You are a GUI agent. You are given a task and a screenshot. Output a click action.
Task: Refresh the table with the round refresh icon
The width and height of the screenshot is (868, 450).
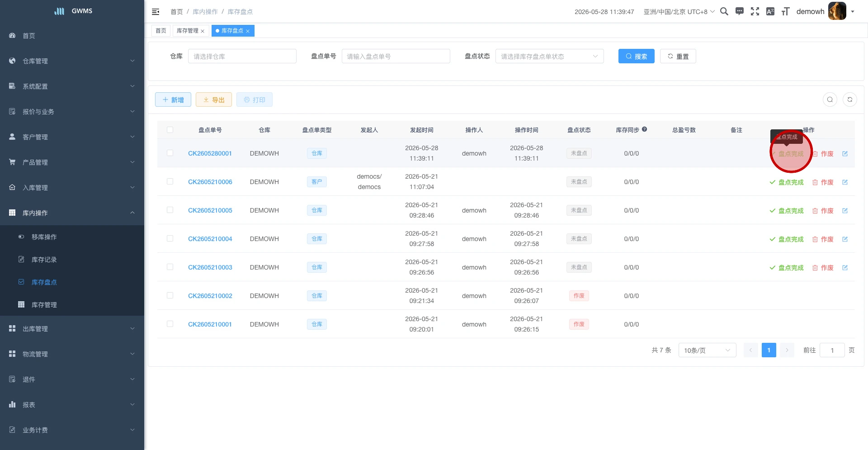pos(850,99)
